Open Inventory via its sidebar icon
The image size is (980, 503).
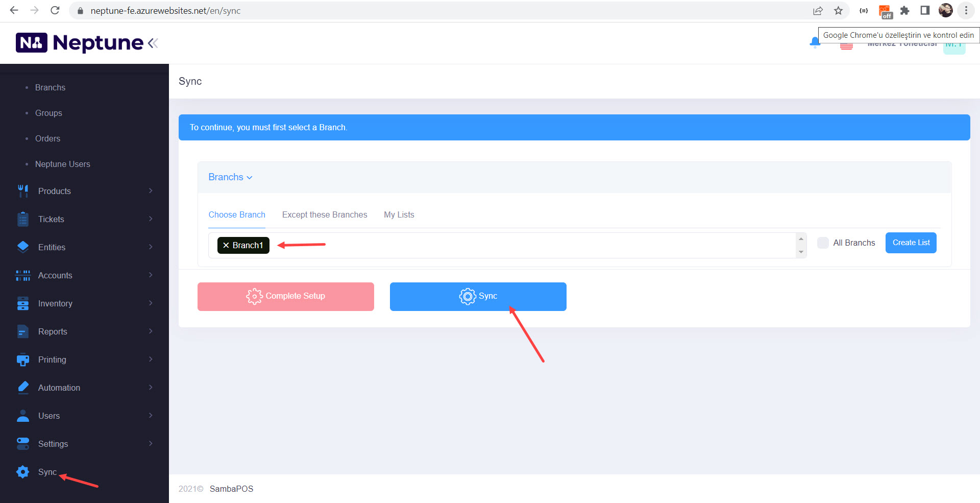(x=23, y=303)
